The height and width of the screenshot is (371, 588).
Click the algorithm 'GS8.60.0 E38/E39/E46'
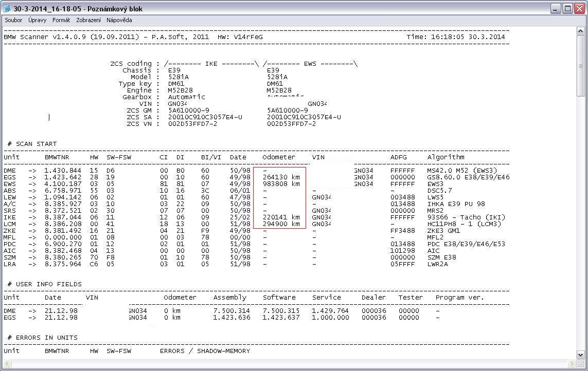pyautogui.click(x=468, y=177)
